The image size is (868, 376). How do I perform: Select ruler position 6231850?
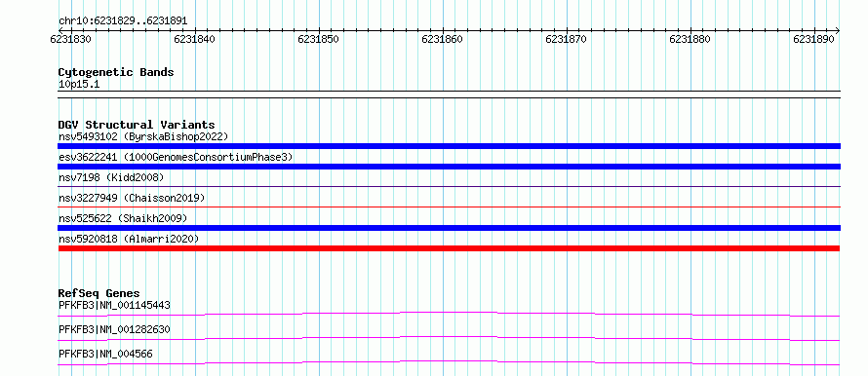point(318,39)
